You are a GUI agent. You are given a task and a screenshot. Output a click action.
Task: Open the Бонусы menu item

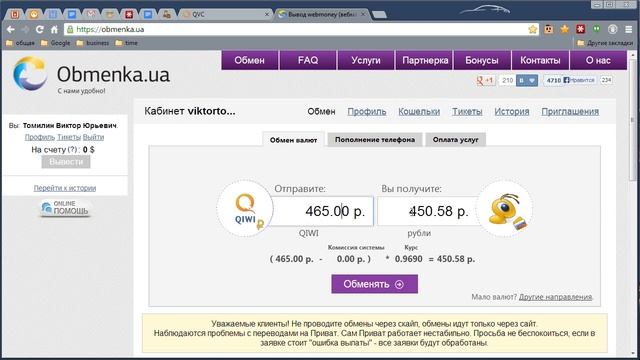pos(482,60)
